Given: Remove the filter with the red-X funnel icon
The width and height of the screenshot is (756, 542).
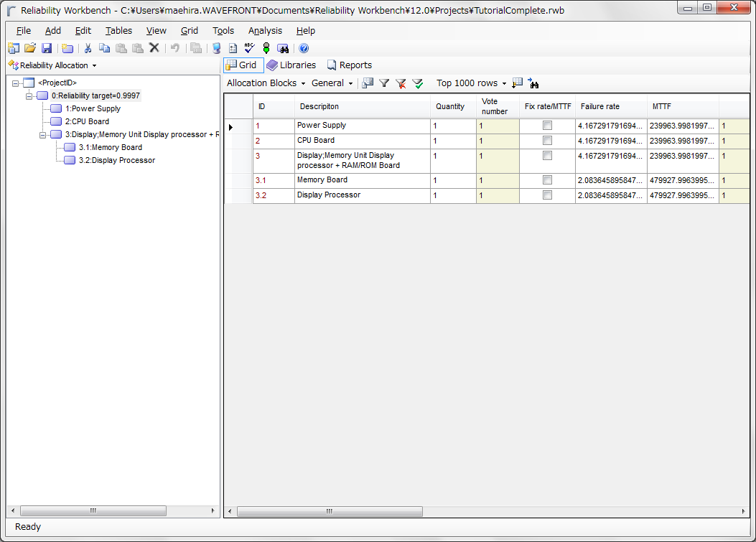Looking at the screenshot, I should click(x=401, y=83).
